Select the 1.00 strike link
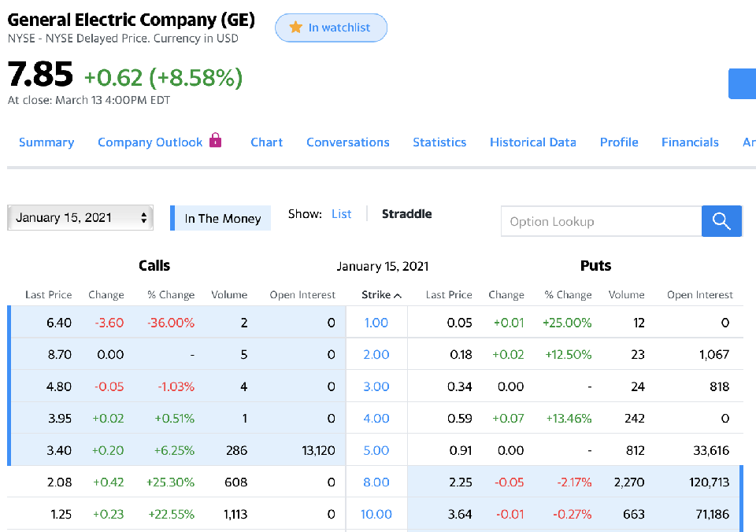This screenshot has height=532, width=756. pos(376,323)
